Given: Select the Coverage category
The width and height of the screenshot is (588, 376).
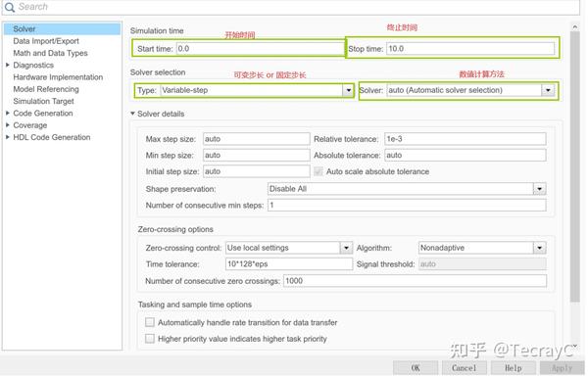Looking at the screenshot, I should [x=30, y=124].
